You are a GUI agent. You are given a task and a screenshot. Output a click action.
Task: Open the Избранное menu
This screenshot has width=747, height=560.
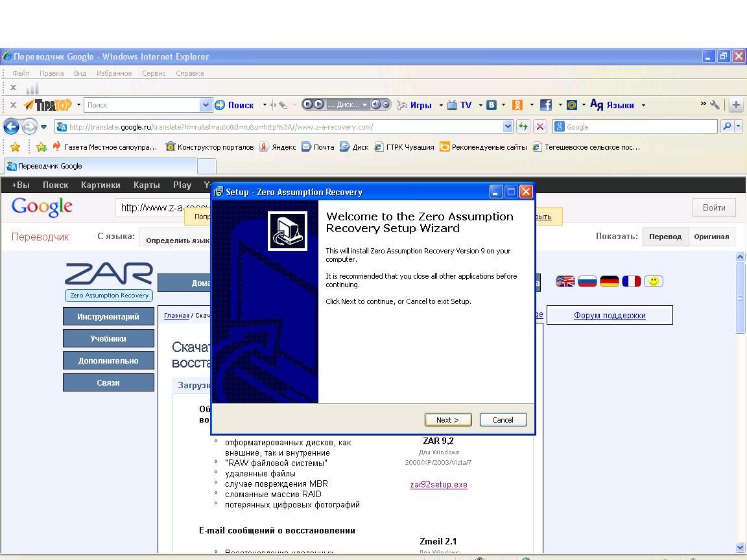pyautogui.click(x=114, y=73)
